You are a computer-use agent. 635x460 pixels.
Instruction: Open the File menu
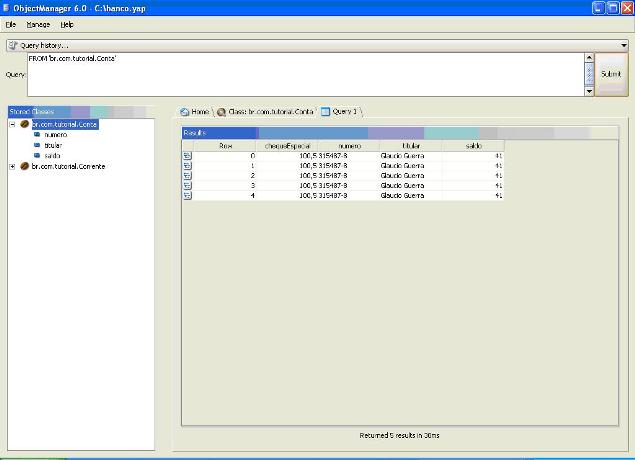click(x=11, y=23)
